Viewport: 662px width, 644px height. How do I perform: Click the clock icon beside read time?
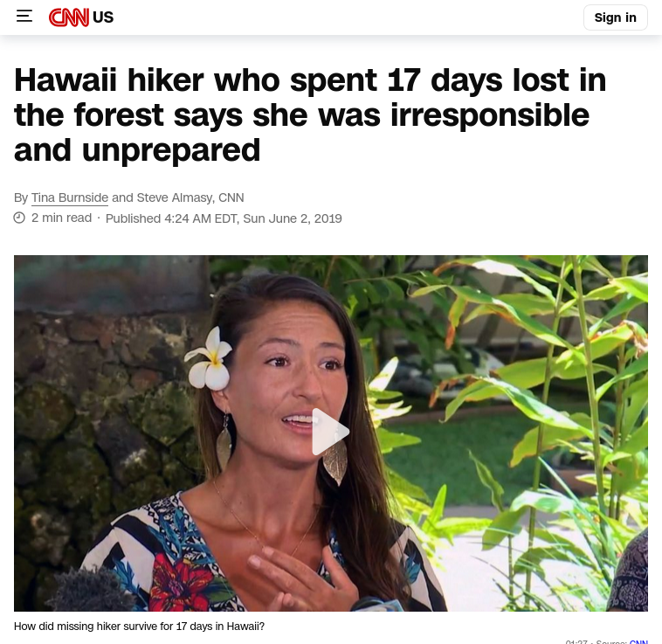tap(19, 218)
